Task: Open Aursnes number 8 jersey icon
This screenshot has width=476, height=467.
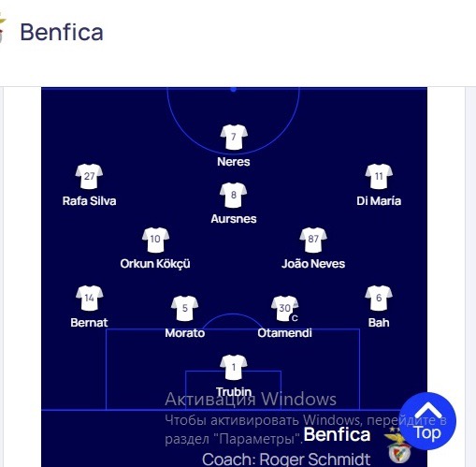Action: 234,195
